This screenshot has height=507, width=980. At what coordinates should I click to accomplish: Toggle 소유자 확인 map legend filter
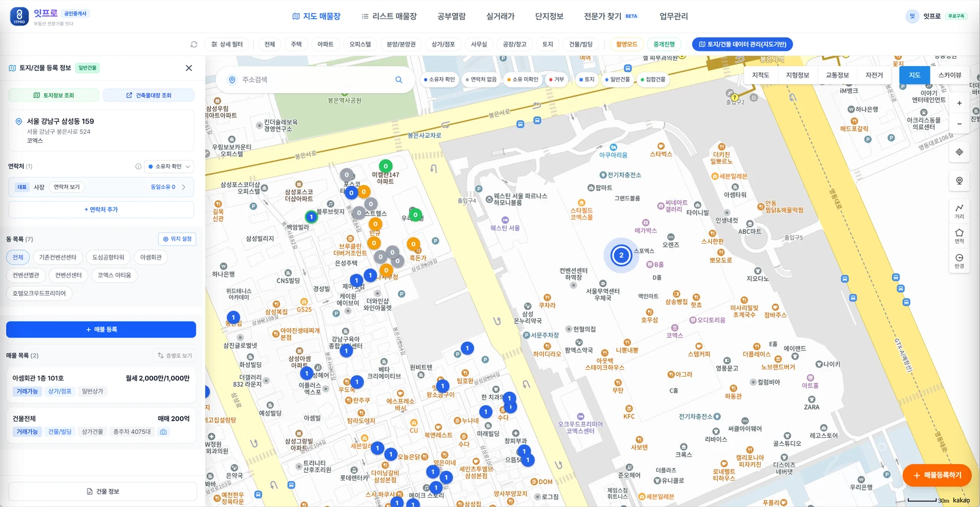tap(439, 80)
